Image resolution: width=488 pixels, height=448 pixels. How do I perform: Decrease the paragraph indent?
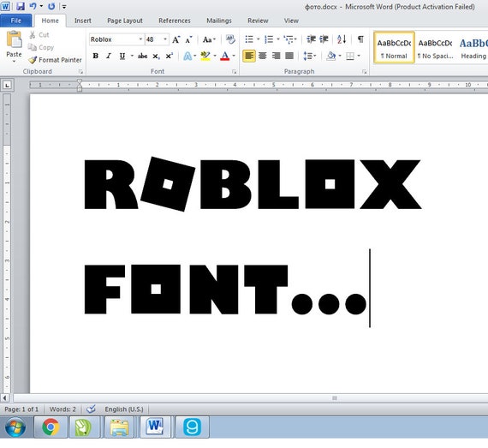click(311, 39)
